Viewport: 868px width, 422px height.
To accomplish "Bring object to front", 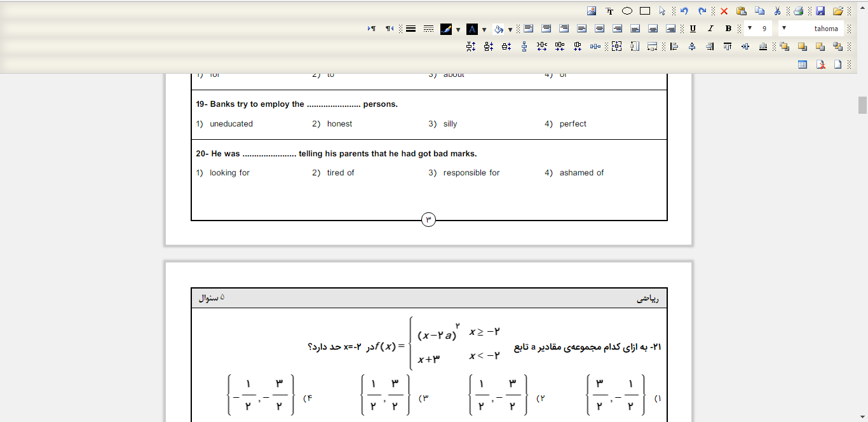I will point(784,46).
